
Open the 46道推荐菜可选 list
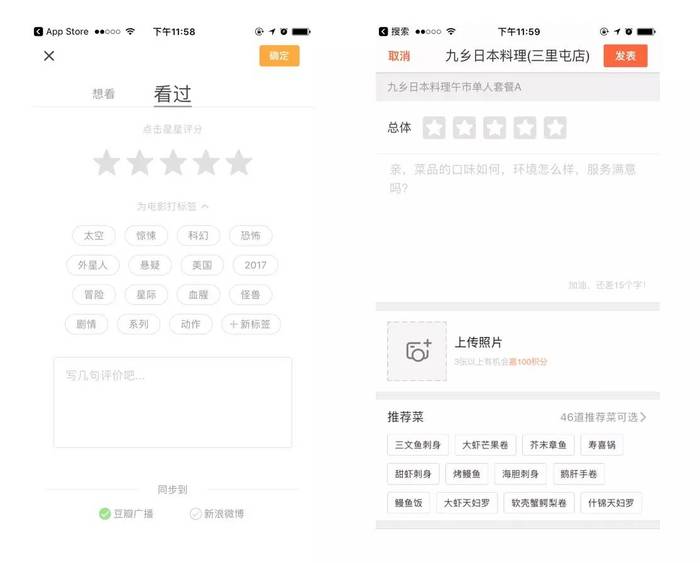pyautogui.click(x=603, y=417)
